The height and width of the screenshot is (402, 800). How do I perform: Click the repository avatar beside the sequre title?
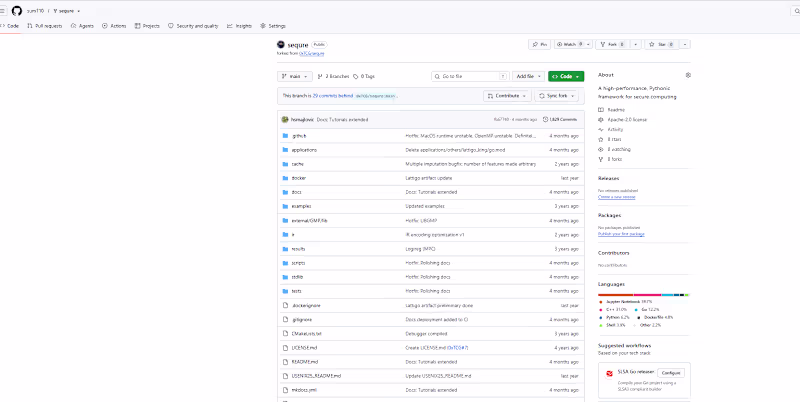tap(281, 45)
